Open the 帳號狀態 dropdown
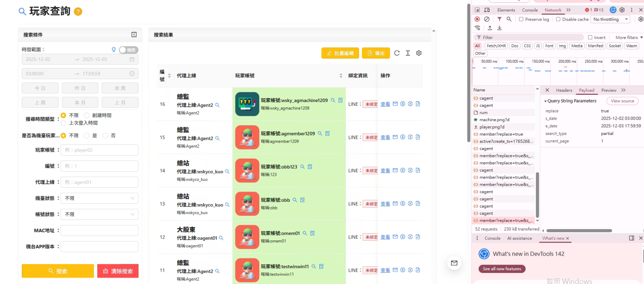 click(100, 214)
